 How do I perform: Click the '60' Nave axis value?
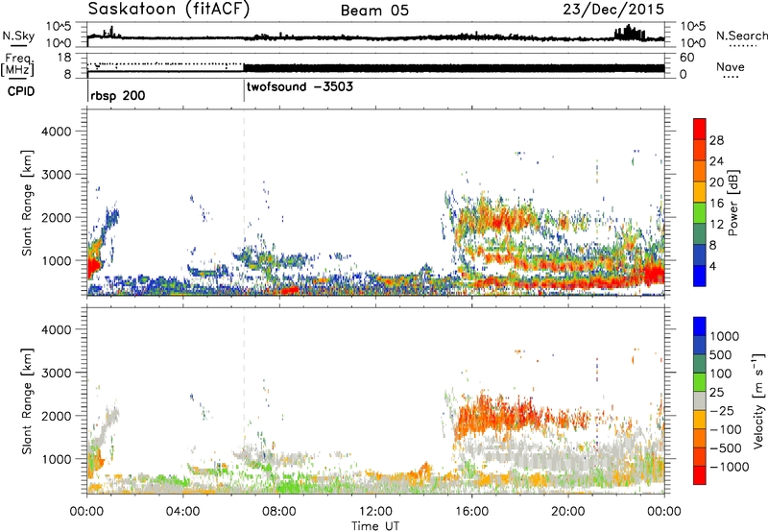click(x=686, y=58)
